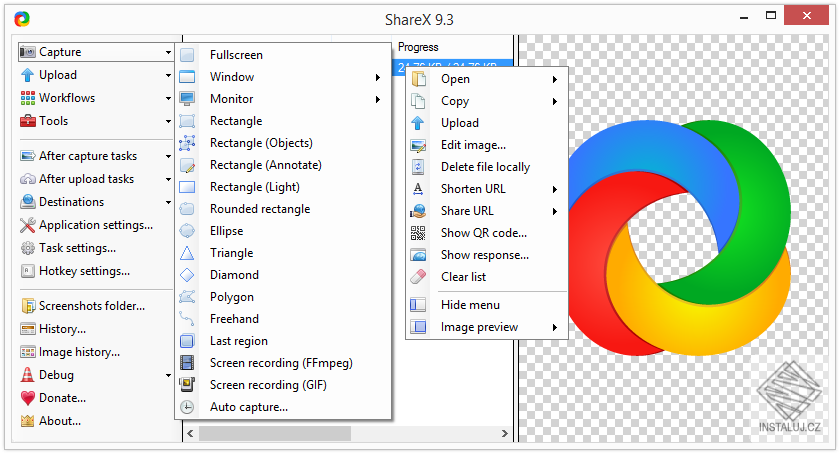Open History...
The height and width of the screenshot is (454, 840).
click(x=96, y=329)
